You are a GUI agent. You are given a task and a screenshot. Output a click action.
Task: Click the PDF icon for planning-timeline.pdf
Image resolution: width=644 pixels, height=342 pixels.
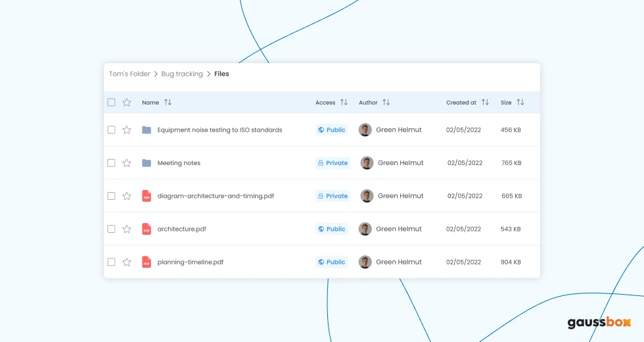pos(147,262)
